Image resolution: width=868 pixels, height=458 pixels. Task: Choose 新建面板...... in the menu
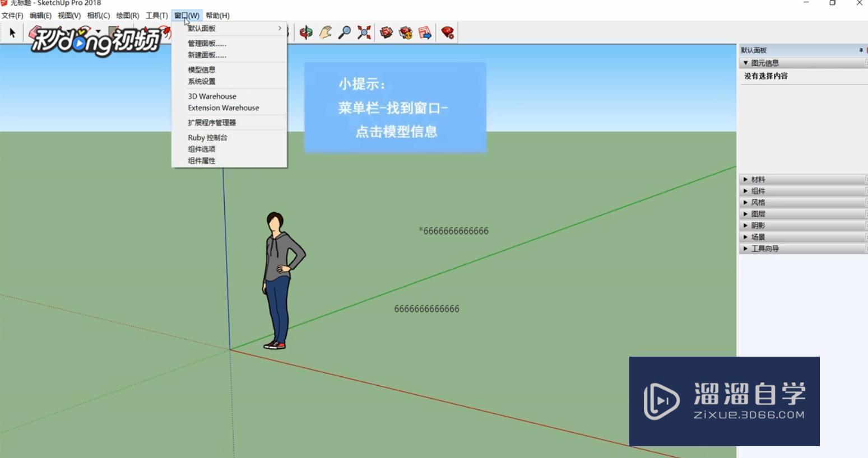(229, 55)
